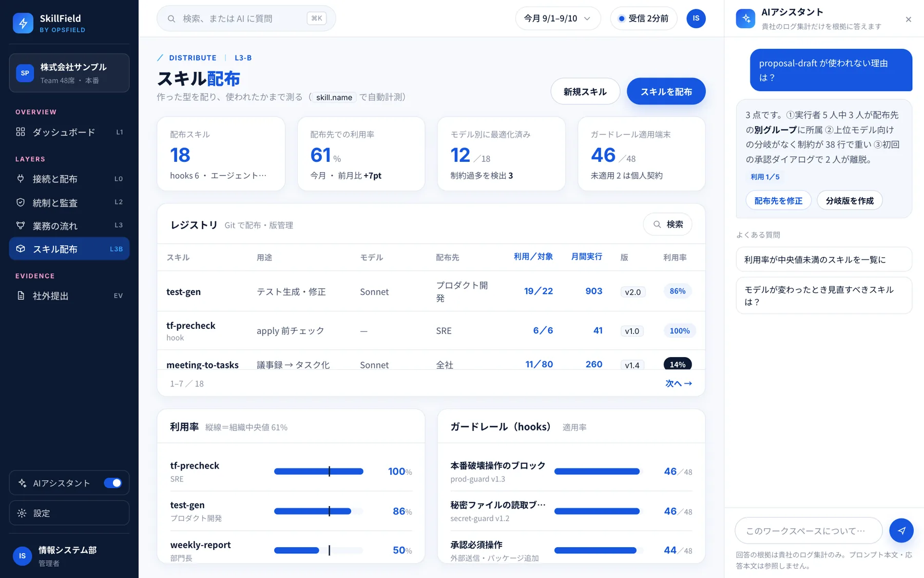924x578 pixels.
Task: Click the スキル配布 package icon
Action: (x=21, y=249)
